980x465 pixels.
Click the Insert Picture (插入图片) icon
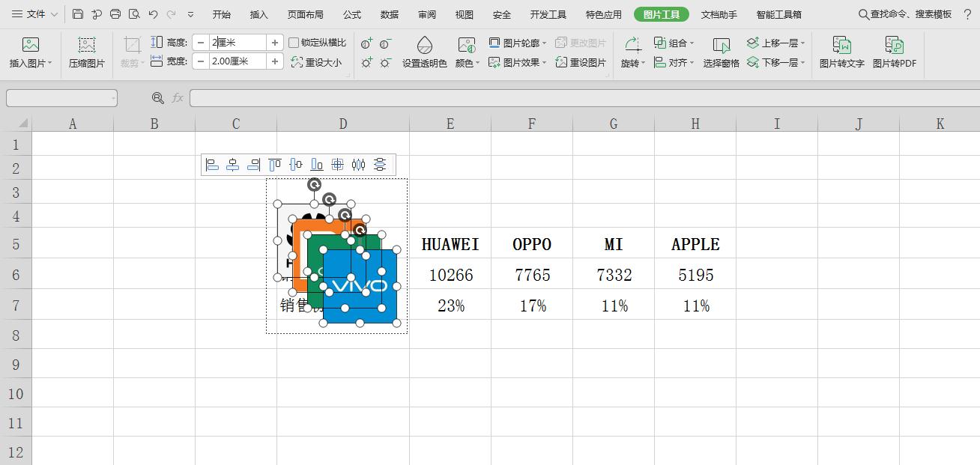click(31, 45)
